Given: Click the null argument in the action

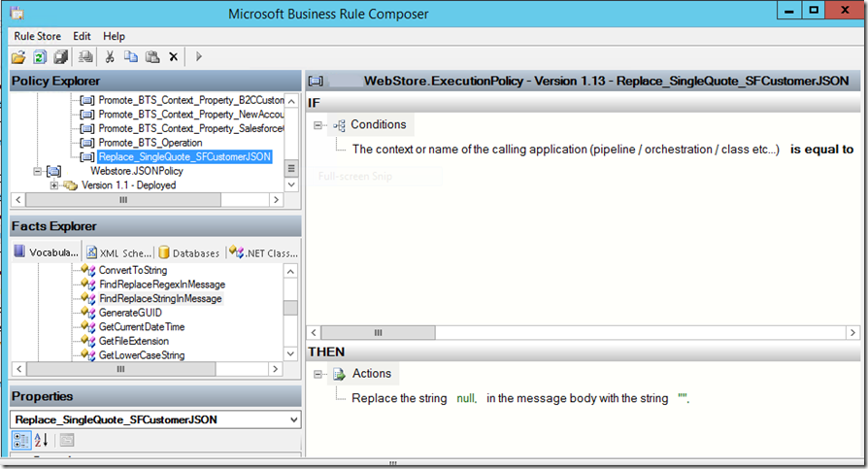Looking at the screenshot, I should [467, 399].
